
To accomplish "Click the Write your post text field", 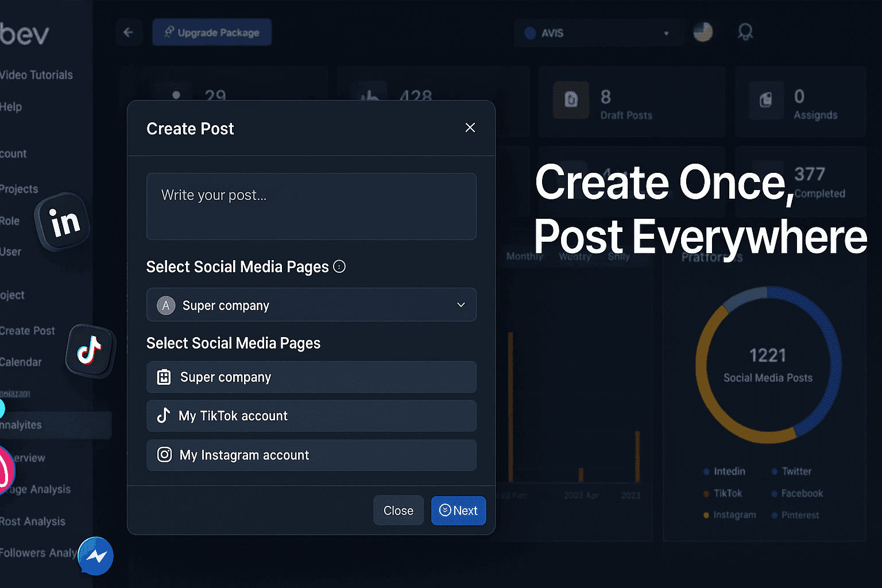I will (311, 207).
